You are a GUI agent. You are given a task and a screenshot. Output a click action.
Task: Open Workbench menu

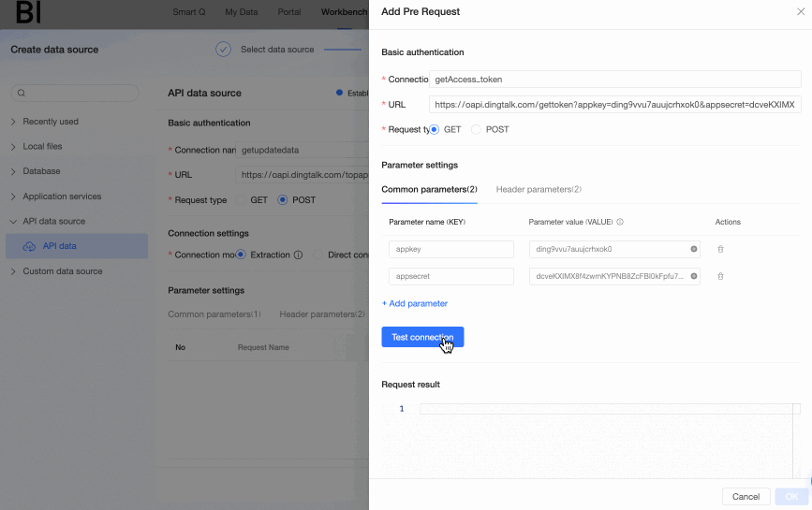pos(345,12)
